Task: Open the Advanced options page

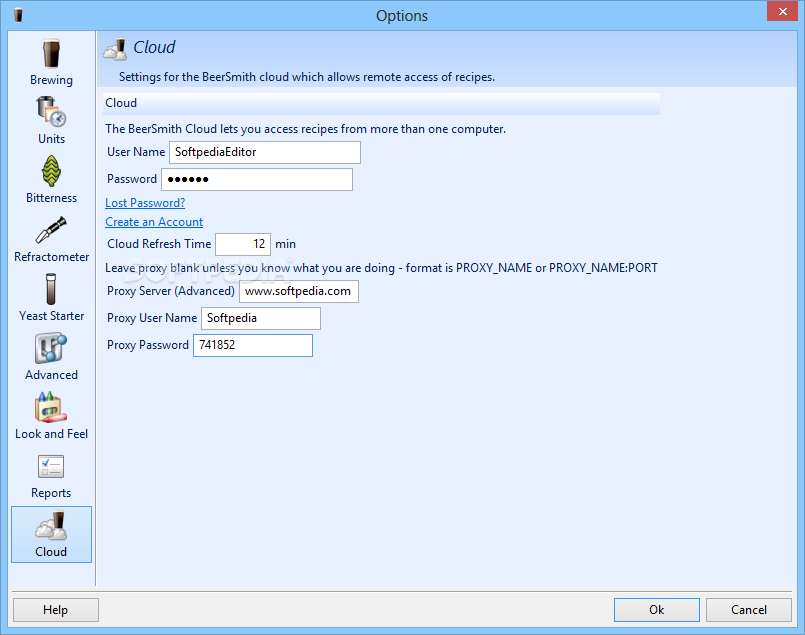Action: point(51,357)
